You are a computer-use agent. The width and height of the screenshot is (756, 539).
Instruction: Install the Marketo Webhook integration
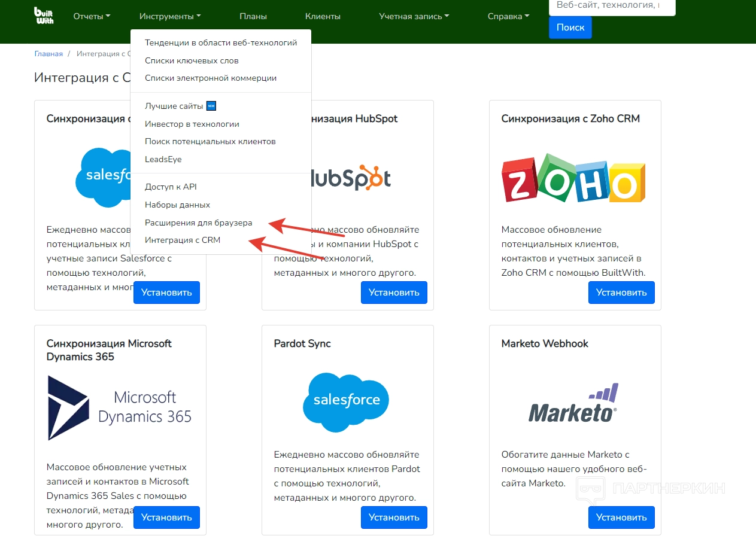pos(621,517)
